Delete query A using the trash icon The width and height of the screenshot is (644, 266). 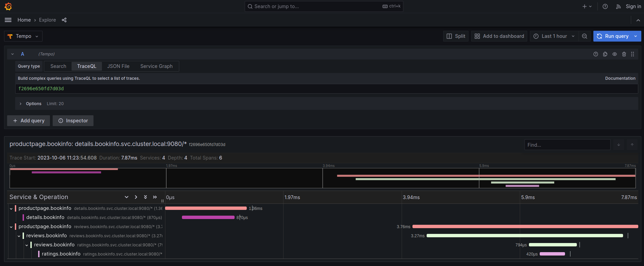pos(624,54)
